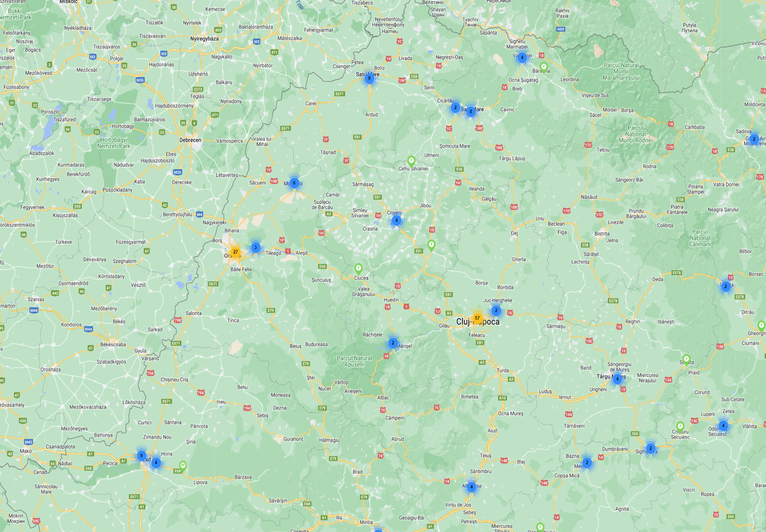The image size is (766, 532).
Task: Click the 2 cluster near Juc-Herghelie
Action: click(496, 310)
